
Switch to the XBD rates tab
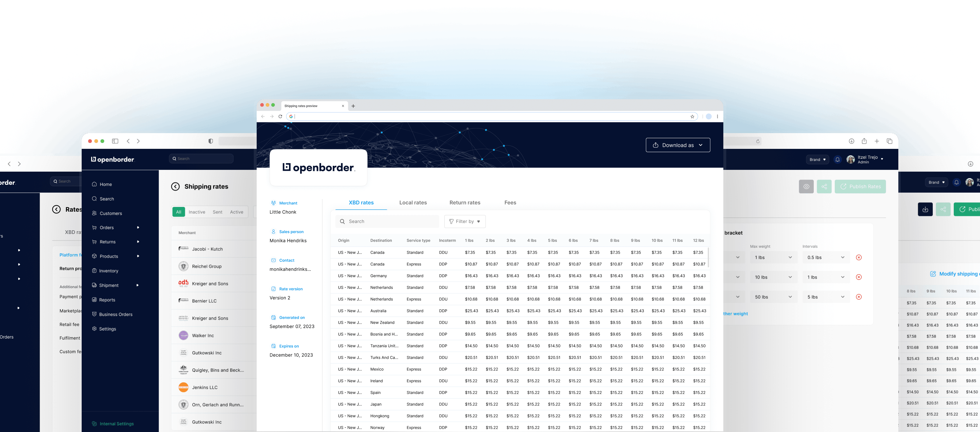pyautogui.click(x=361, y=203)
